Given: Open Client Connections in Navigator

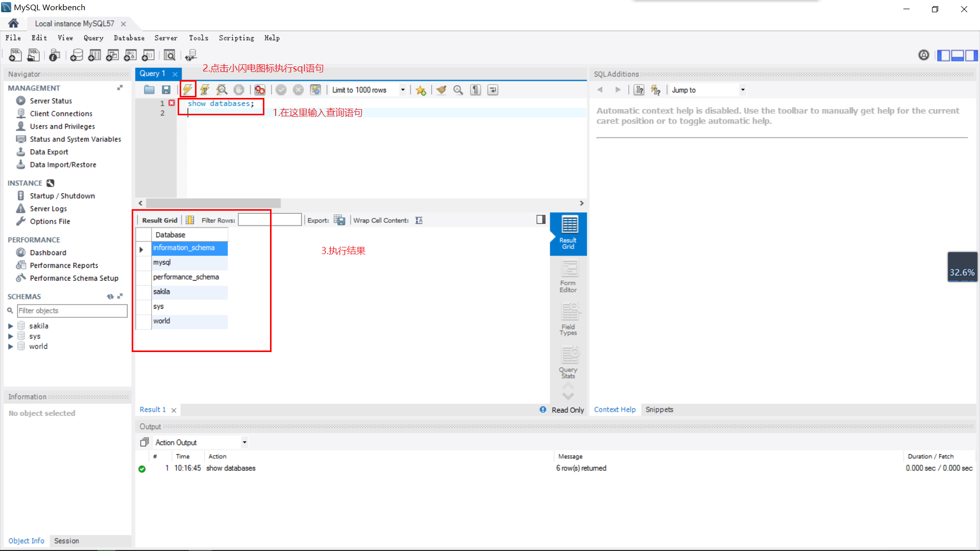Looking at the screenshot, I should coord(61,114).
